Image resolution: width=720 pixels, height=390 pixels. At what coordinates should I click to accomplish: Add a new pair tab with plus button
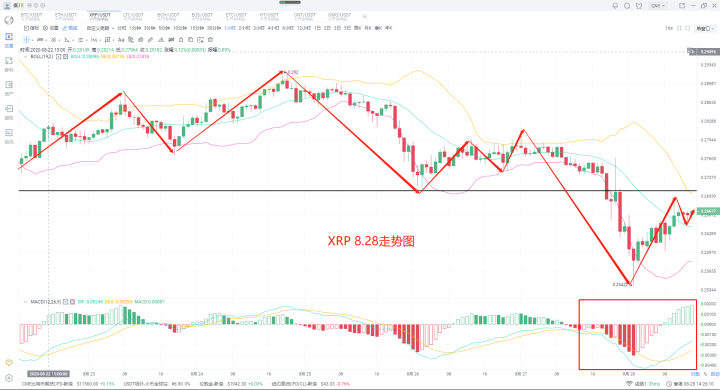(x=365, y=17)
